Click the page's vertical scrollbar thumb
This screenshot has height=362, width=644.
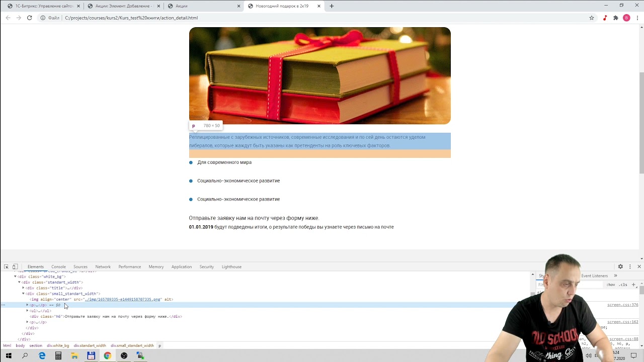[x=641, y=123]
